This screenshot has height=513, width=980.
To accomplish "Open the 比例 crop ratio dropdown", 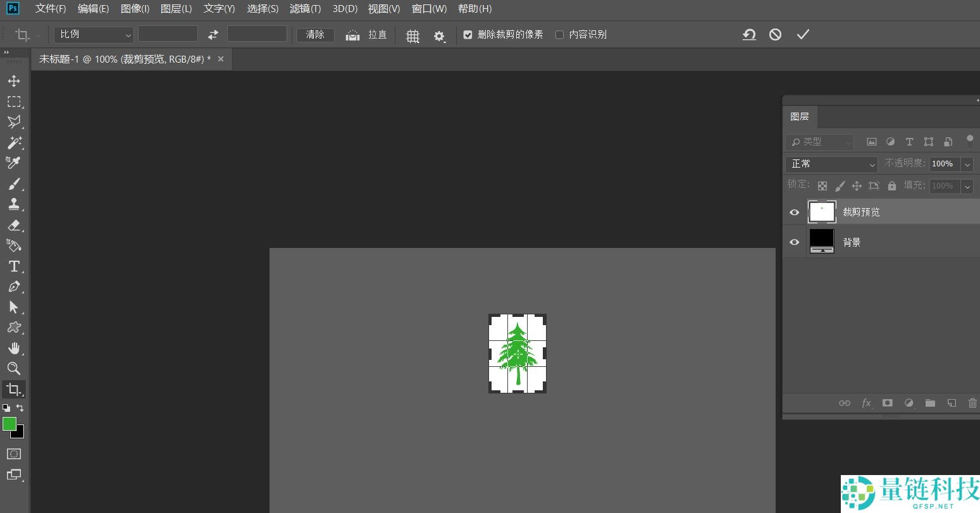I will 94,35.
